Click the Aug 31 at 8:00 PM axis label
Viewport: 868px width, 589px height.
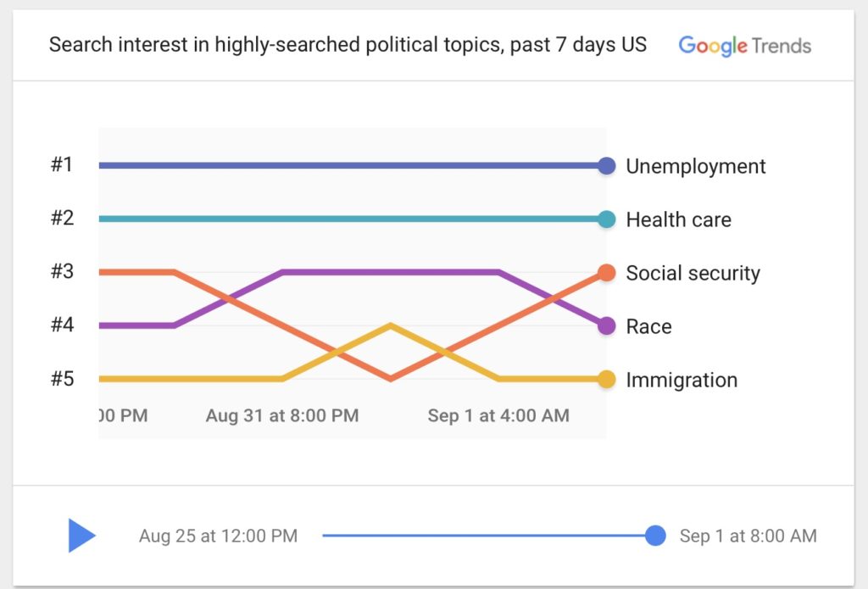[x=282, y=416]
